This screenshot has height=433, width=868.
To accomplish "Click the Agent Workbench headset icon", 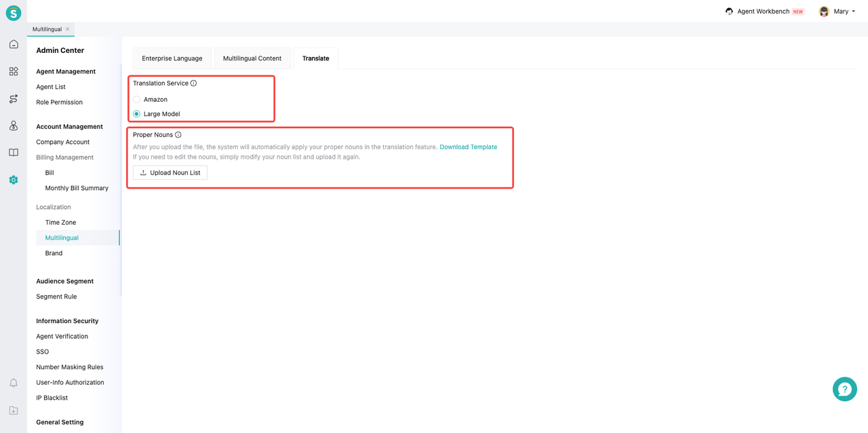I will pyautogui.click(x=729, y=12).
